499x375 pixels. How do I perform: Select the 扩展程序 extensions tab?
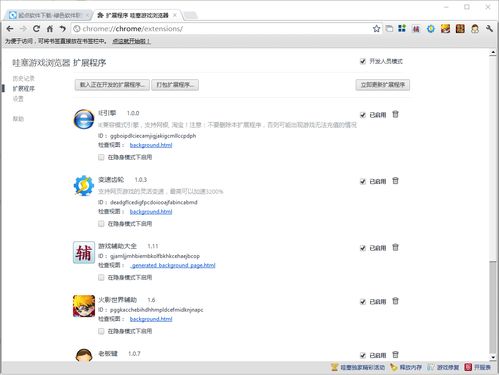[x=137, y=15]
